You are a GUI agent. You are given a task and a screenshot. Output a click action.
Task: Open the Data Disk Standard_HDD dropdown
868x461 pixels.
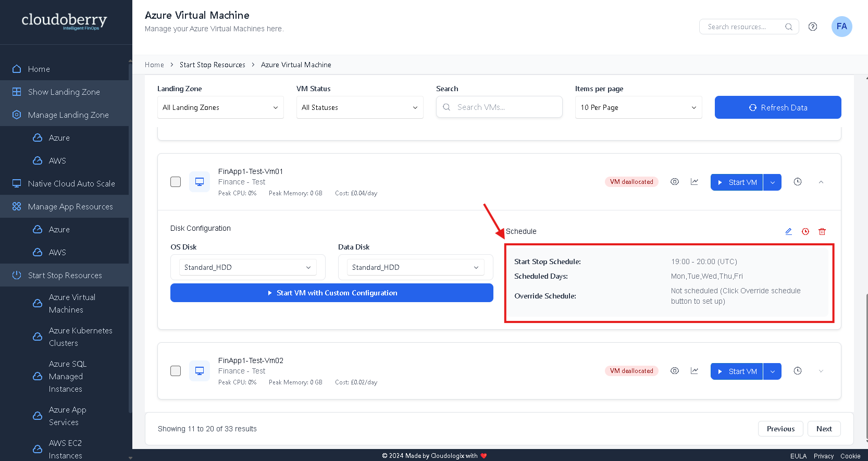(x=415, y=267)
